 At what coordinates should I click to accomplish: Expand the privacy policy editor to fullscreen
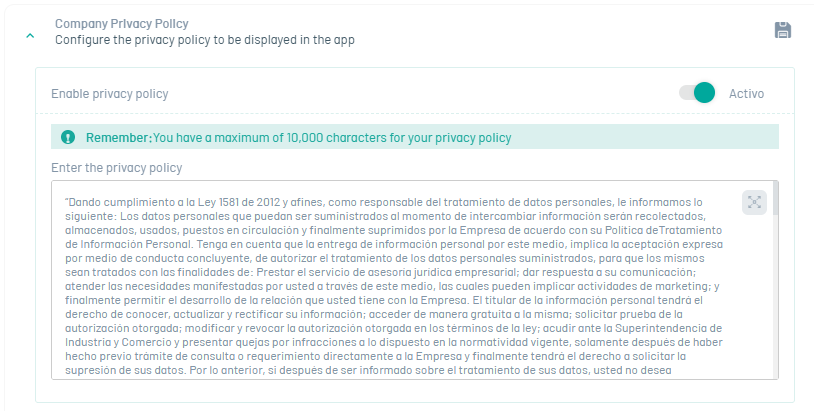[754, 202]
